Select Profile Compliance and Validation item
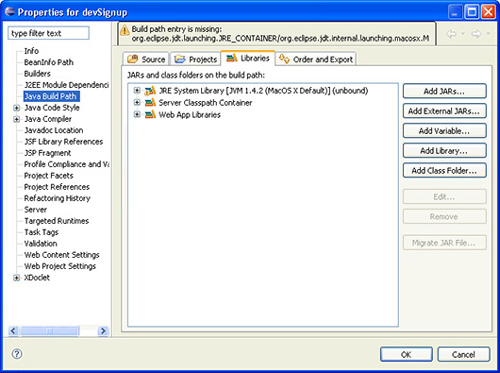This screenshot has width=500, height=373. tap(66, 164)
